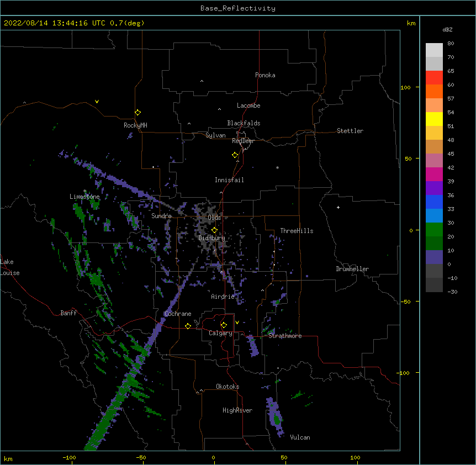
Task: Select the Okotoks town label
Action: pyautogui.click(x=228, y=387)
